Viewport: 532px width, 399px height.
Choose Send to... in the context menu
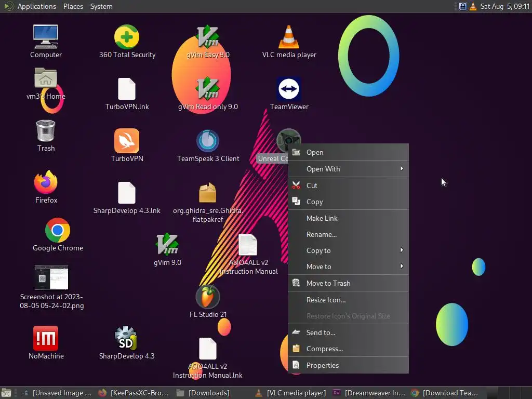[348, 332]
